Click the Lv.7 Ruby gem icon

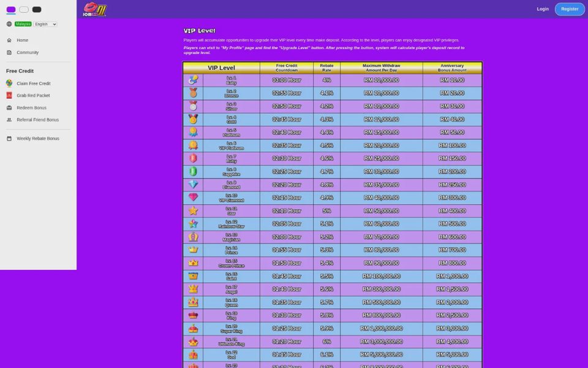coord(193,158)
